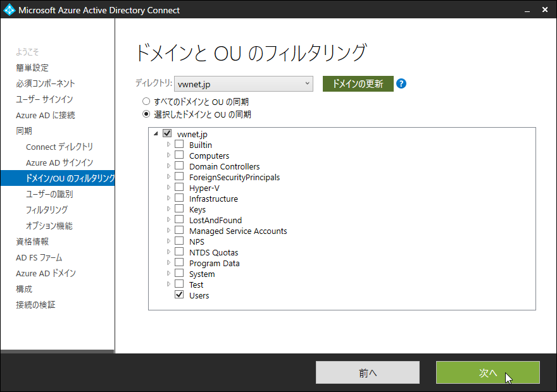The image size is (557, 392).
Task: Expand the Keys node
Action: 169,209
